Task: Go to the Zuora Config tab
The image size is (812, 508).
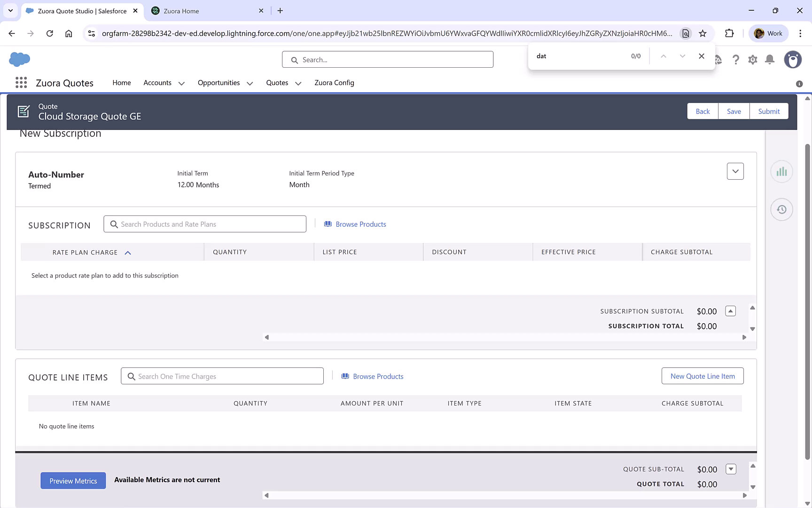Action: coord(334,83)
